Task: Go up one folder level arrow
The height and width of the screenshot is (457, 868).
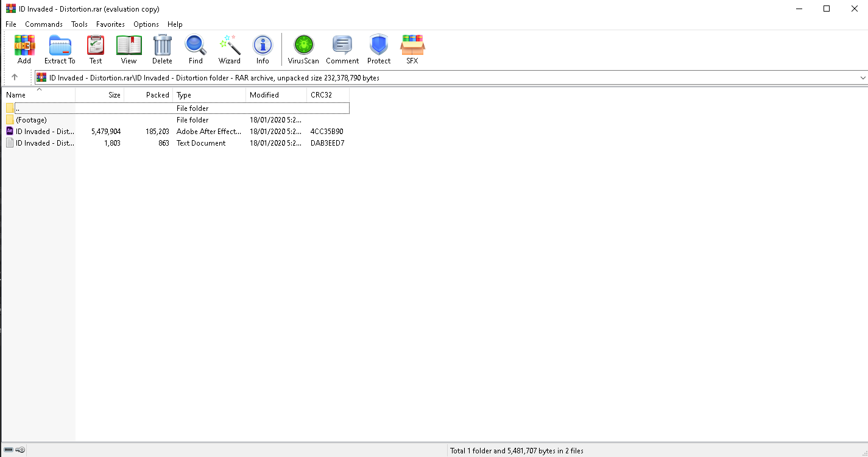Action: point(15,77)
